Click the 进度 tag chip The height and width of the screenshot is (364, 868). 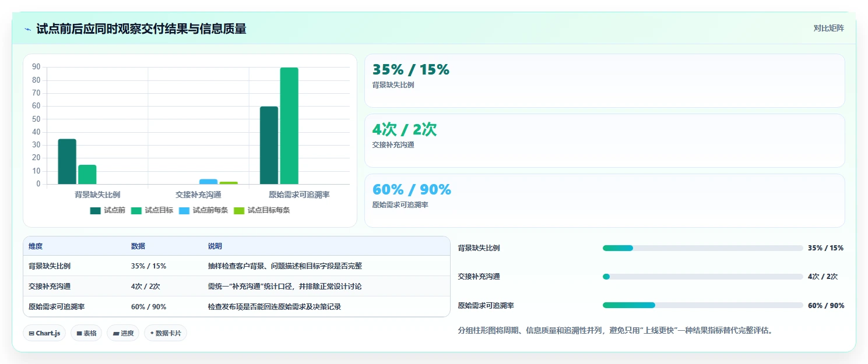pos(123,333)
